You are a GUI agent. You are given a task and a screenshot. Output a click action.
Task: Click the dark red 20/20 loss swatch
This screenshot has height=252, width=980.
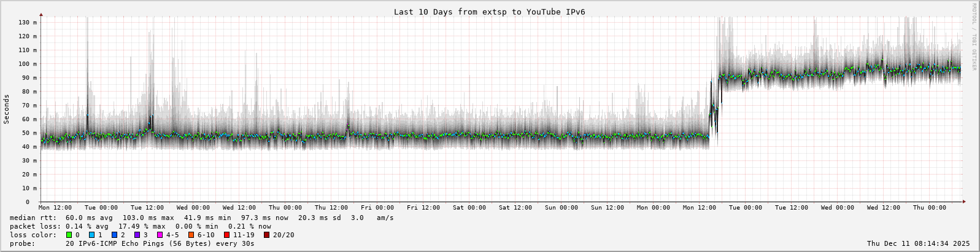click(267, 235)
